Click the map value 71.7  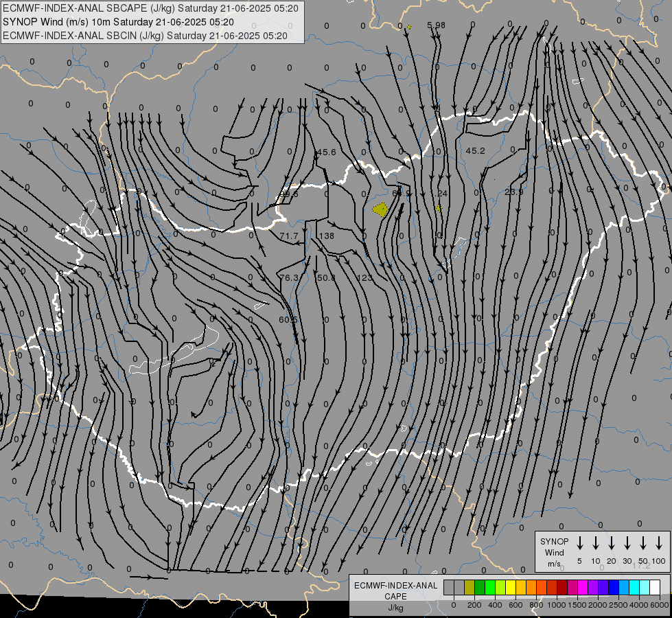(288, 236)
